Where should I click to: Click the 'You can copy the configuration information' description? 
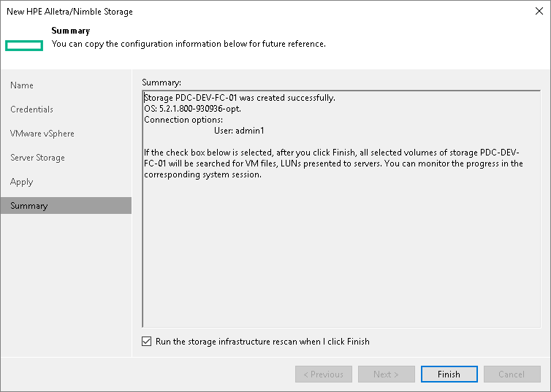click(189, 44)
